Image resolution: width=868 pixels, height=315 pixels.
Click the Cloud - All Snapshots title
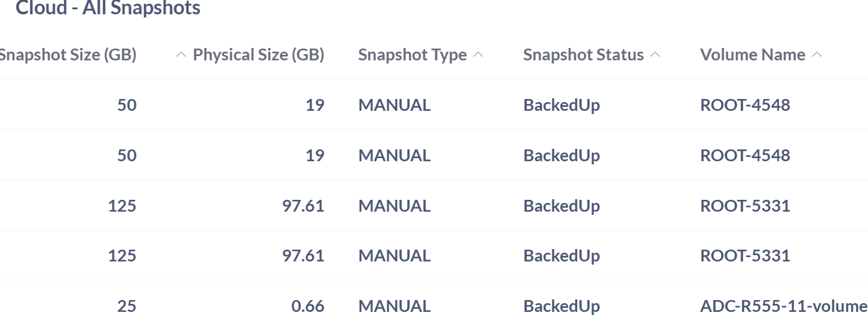[x=108, y=8]
